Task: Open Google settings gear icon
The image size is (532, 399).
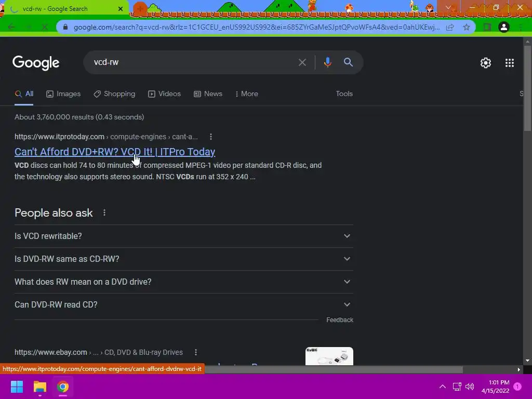Action: pyautogui.click(x=486, y=63)
